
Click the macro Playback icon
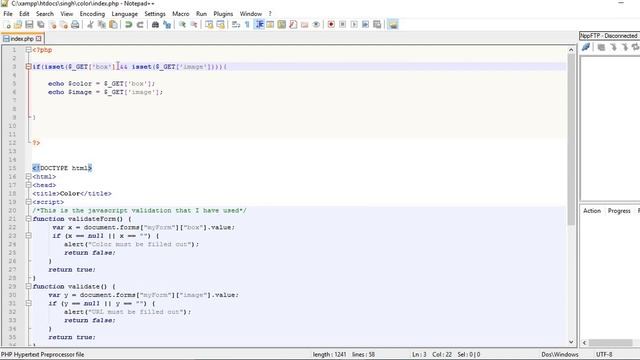pyautogui.click(x=354, y=24)
